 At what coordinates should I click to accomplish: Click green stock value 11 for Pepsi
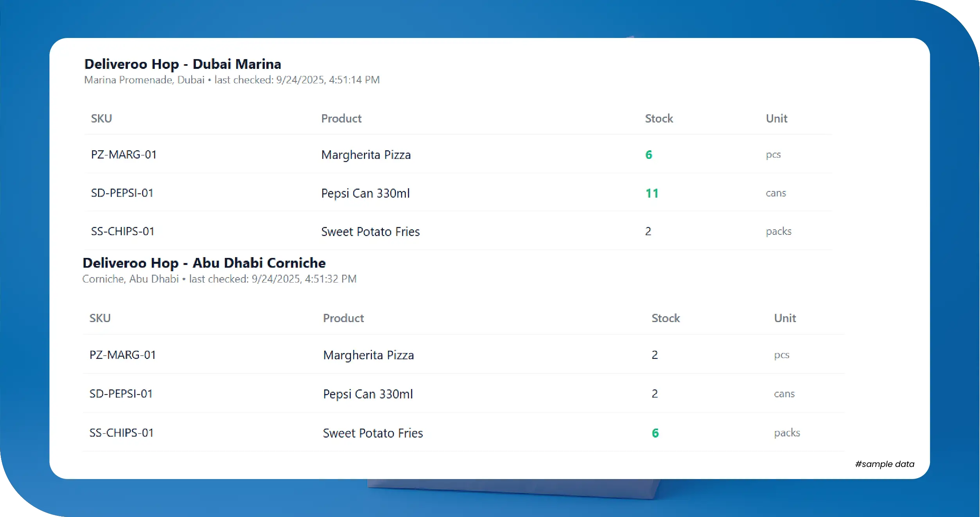point(652,193)
